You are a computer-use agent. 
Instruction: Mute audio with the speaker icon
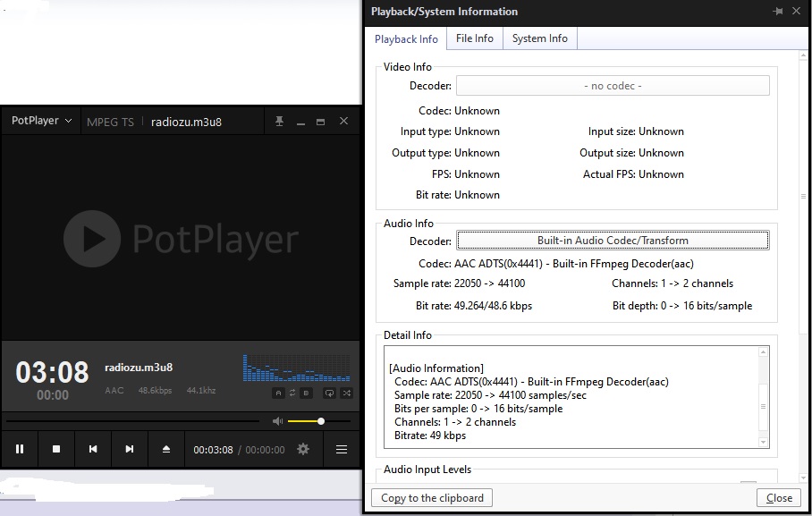[277, 421]
